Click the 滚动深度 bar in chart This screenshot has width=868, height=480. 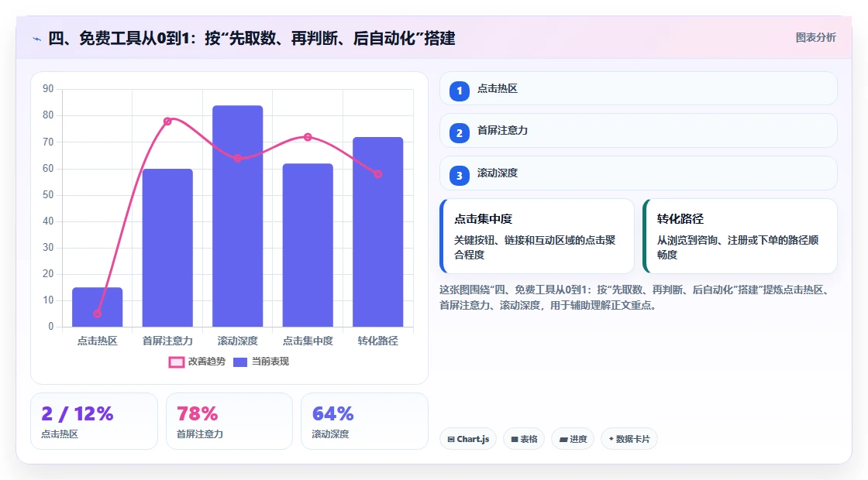pos(237,216)
